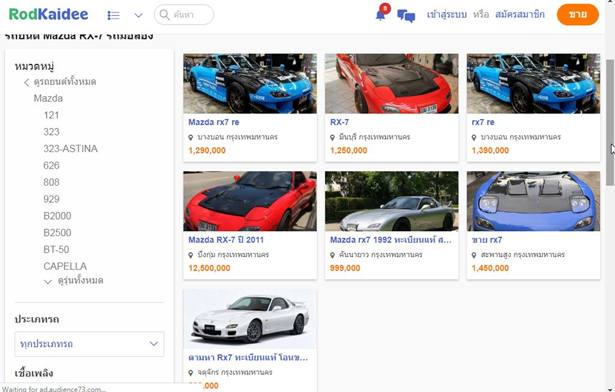The image size is (615, 392).
Task: Open the category list menu icon
Action: (113, 15)
